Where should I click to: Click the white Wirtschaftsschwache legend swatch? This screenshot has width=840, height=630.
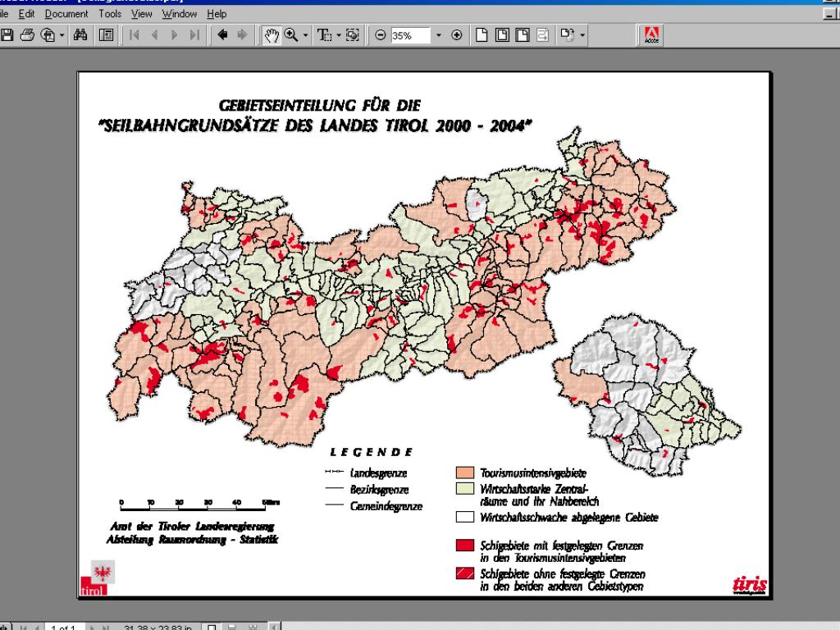[x=464, y=517]
